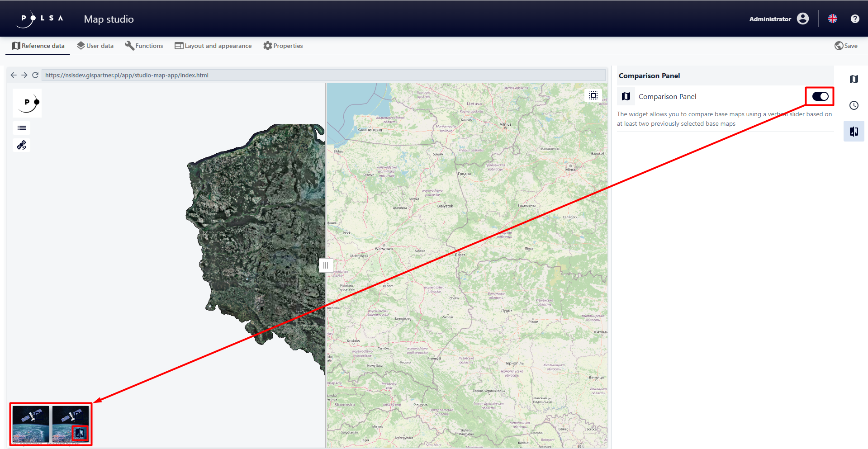Select the first basemap thumbnail
This screenshot has height=449, width=868.
30,424
